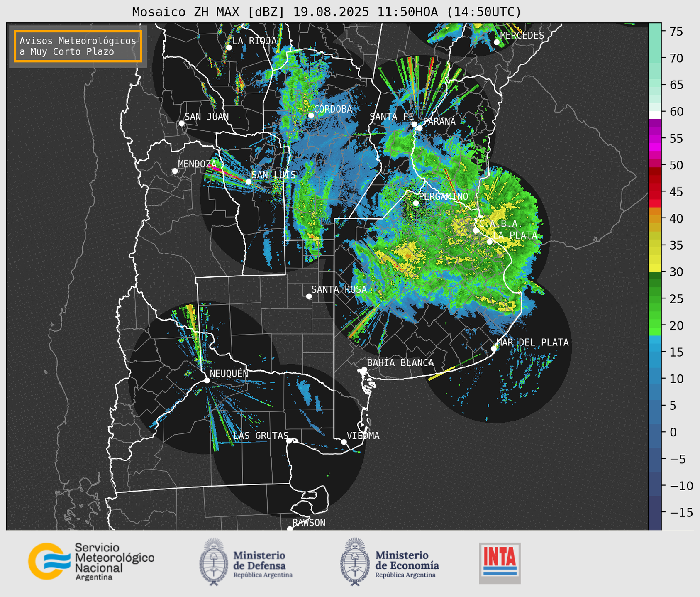
Task: Click the Servicio Meteorológico Nacional logo
Action: click(91, 561)
